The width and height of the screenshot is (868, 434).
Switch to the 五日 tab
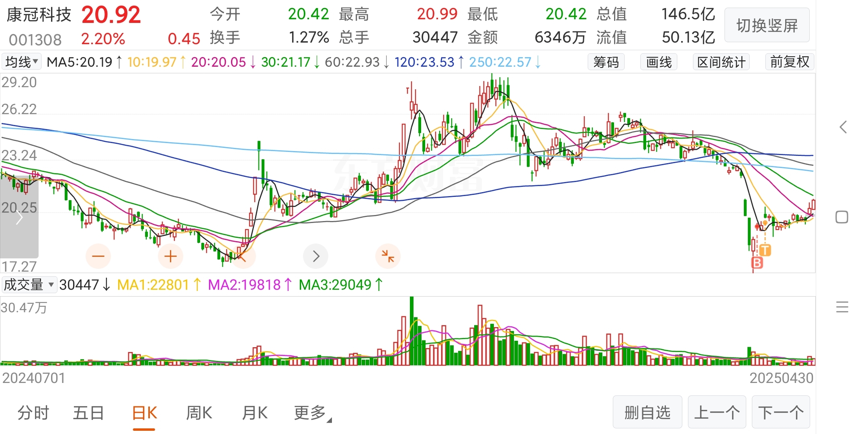[88, 413]
